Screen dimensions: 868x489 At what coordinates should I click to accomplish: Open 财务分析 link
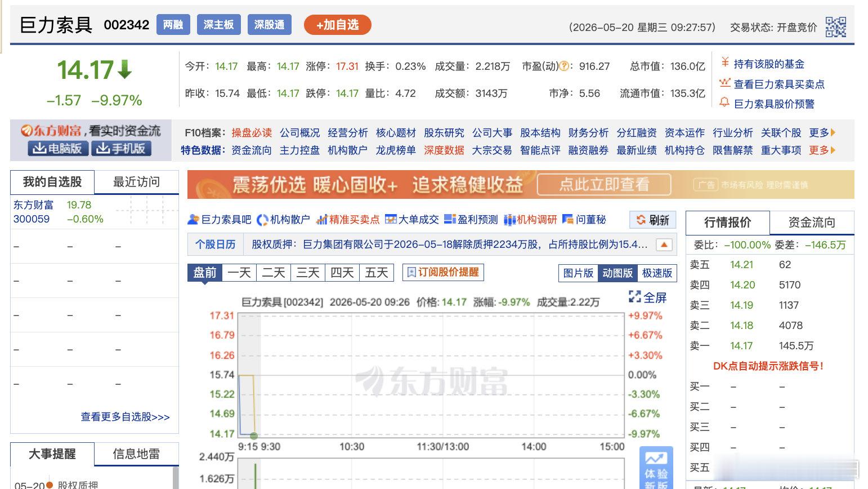[588, 133]
